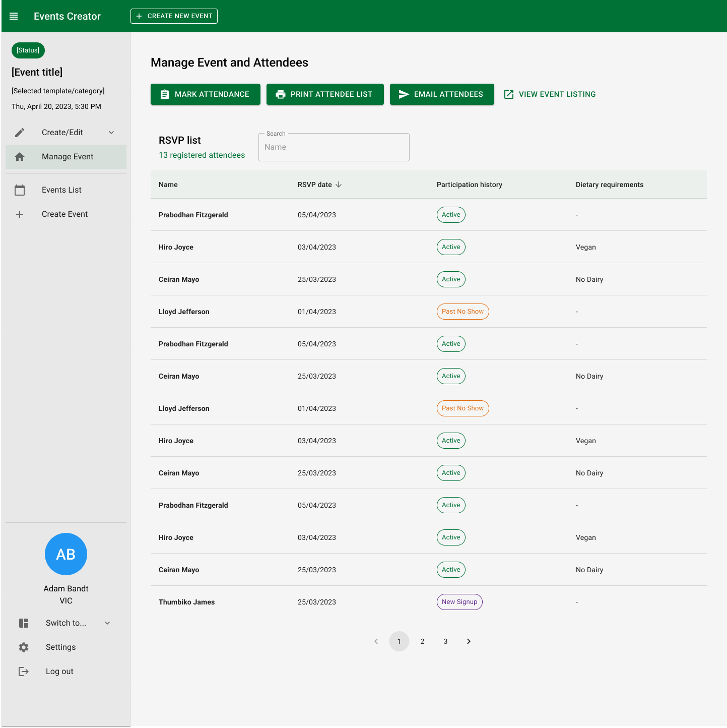This screenshot has height=728, width=727.
Task: Open Settings via the gear icon
Action: coord(24,647)
